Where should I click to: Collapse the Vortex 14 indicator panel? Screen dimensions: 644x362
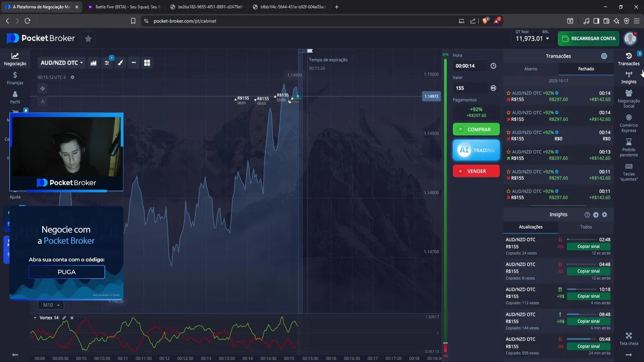point(35,318)
